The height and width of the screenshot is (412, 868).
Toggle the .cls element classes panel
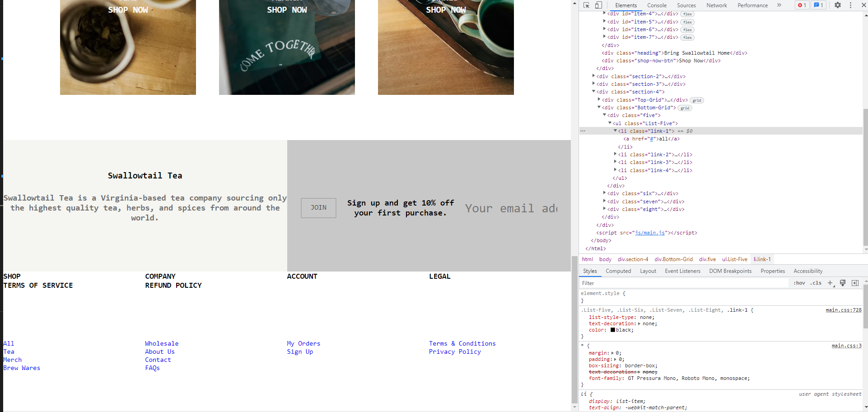(816, 283)
